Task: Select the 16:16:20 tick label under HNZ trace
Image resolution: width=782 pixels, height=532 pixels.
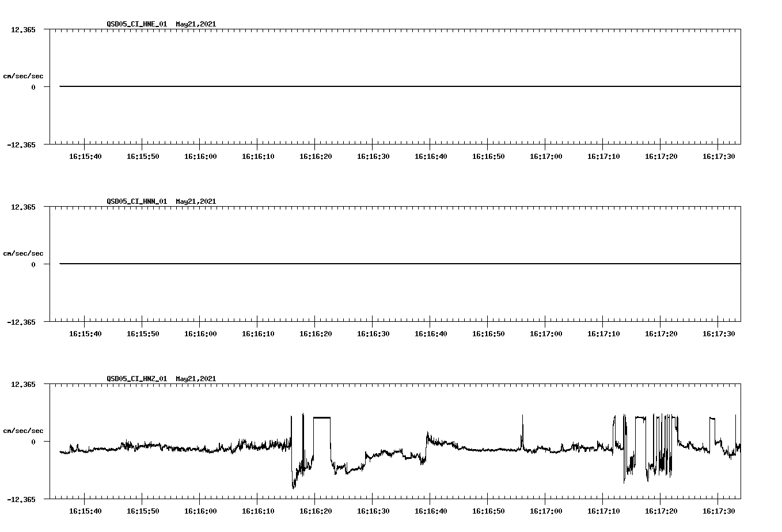Action: [x=316, y=510]
